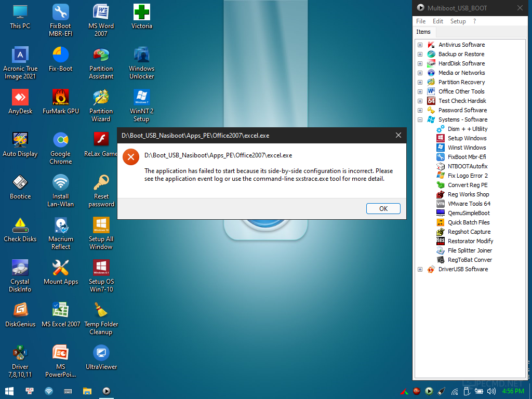Select Dism ++ Ultility tree item

(x=467, y=129)
